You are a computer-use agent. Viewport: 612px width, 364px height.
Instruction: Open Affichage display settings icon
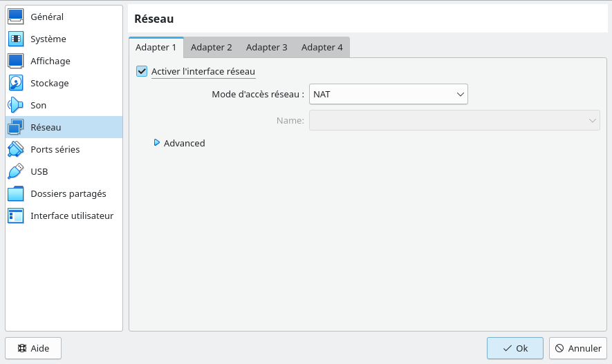[x=16, y=61]
